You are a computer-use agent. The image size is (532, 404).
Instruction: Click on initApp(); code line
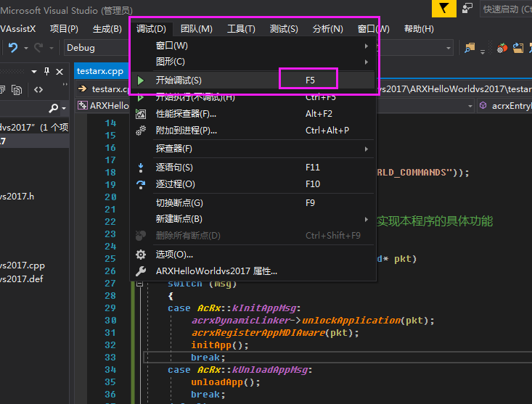point(219,345)
